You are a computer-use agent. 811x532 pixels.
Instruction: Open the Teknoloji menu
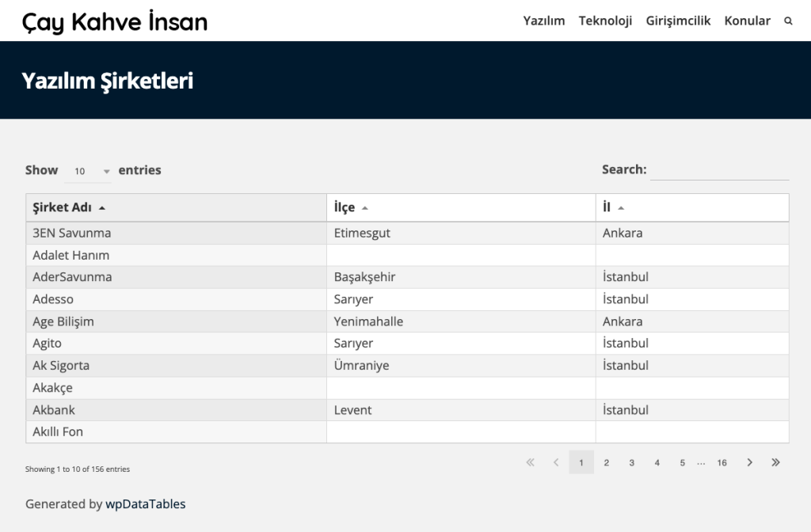coord(605,21)
